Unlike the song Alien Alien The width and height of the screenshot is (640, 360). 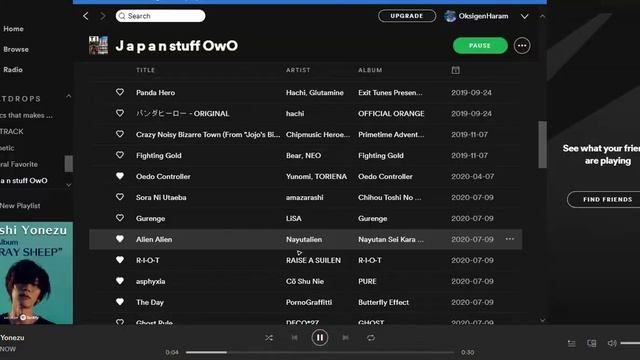point(120,239)
